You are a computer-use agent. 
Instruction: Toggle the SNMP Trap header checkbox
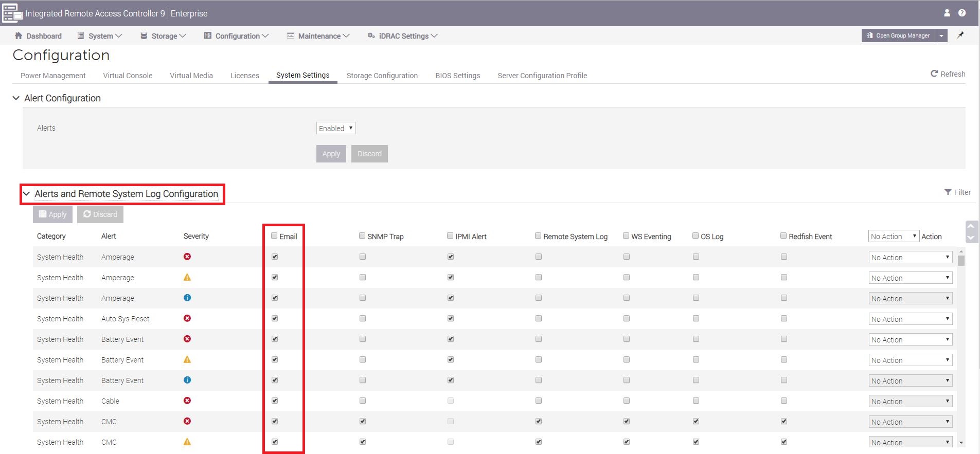coord(362,236)
